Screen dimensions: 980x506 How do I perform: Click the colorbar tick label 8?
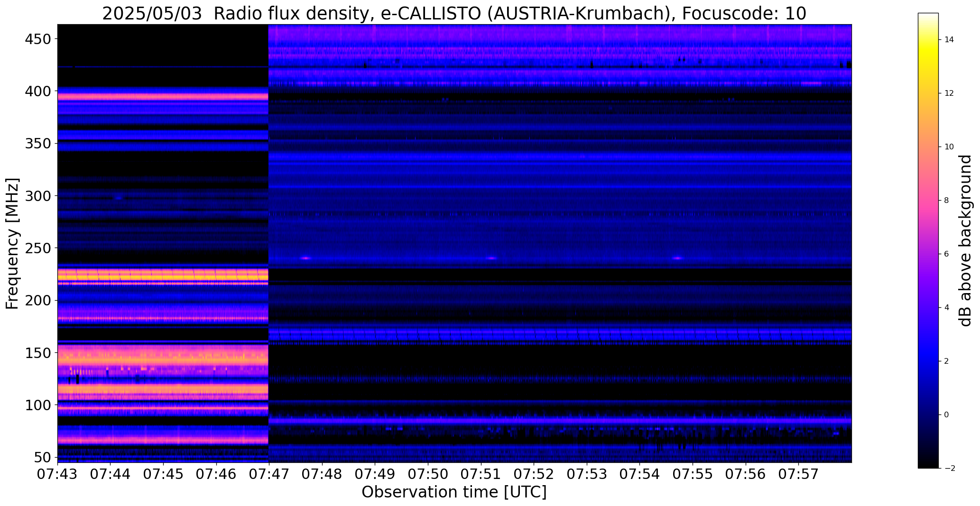(946, 201)
